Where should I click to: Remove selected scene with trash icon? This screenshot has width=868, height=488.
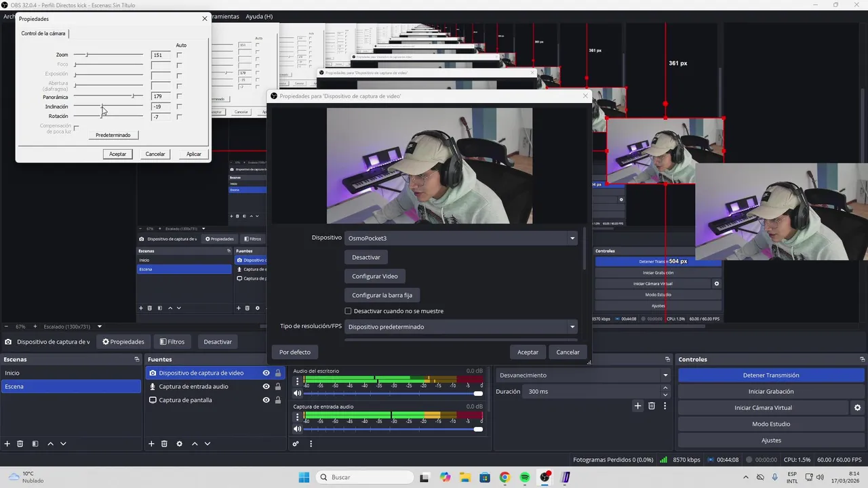20,444
